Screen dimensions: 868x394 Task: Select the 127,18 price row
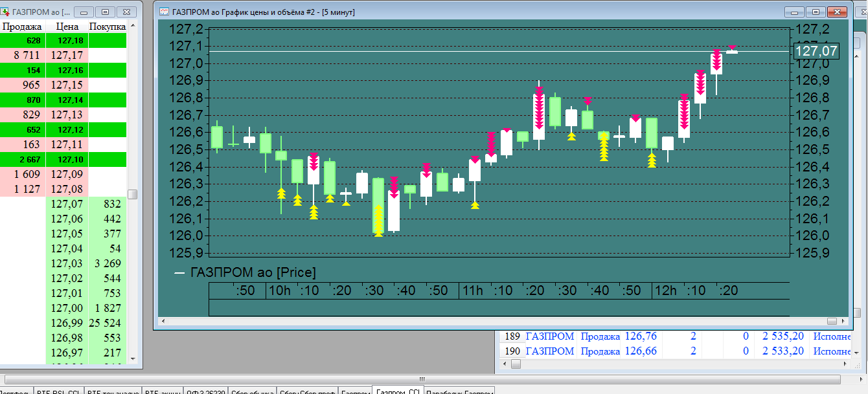(63, 41)
